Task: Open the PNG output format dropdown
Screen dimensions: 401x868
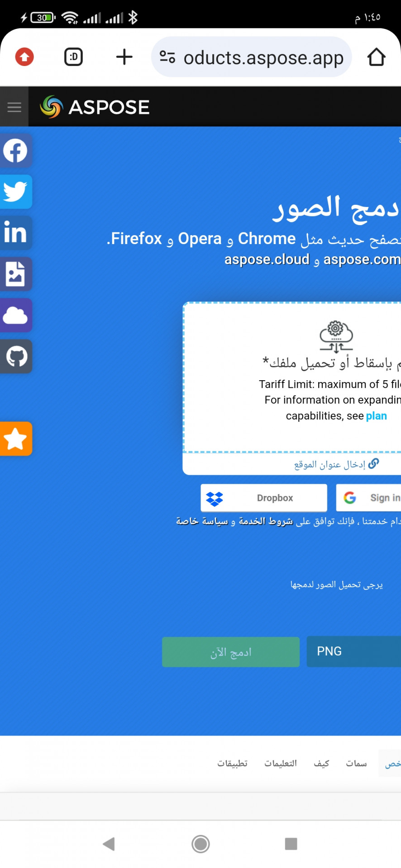Action: [x=354, y=651]
